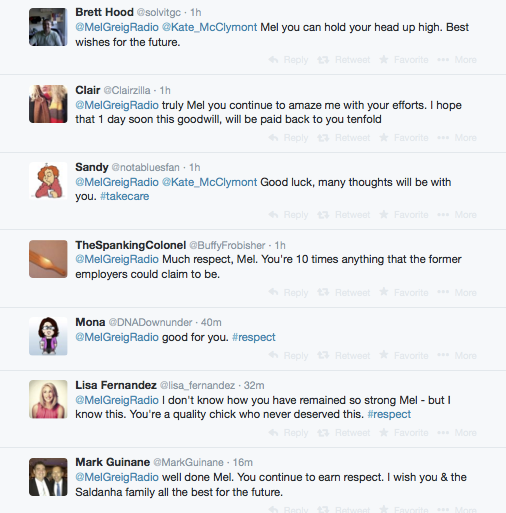Retweet TheSpankingColonel's tweet

[x=344, y=293]
